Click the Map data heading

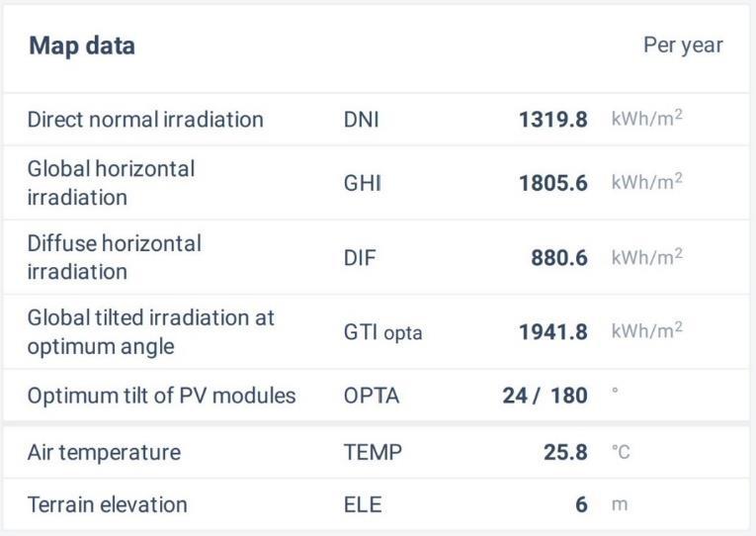[x=82, y=45]
